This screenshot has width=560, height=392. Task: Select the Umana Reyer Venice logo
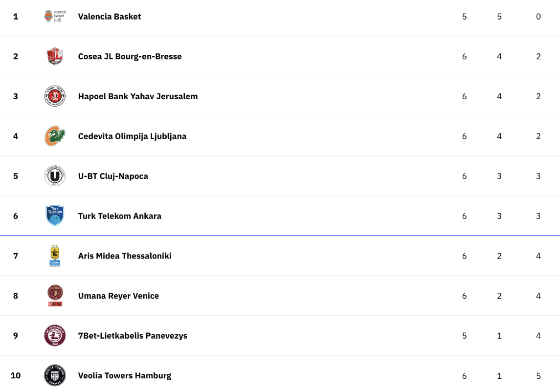point(55,296)
